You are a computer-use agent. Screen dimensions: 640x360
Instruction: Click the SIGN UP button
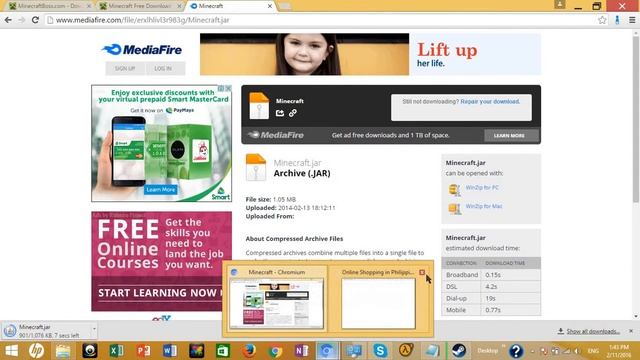tap(125, 69)
